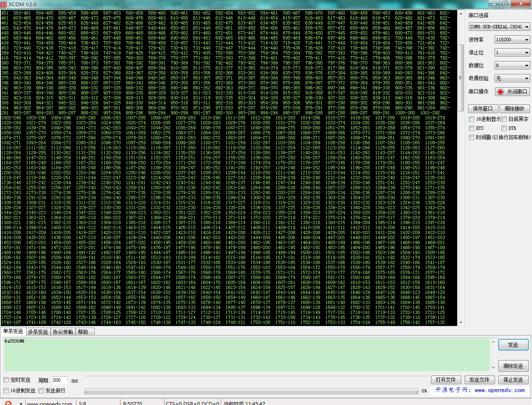This screenshot has height=405, width=532.
Task: Click the 保存窗口 save window button
Action: (x=483, y=109)
